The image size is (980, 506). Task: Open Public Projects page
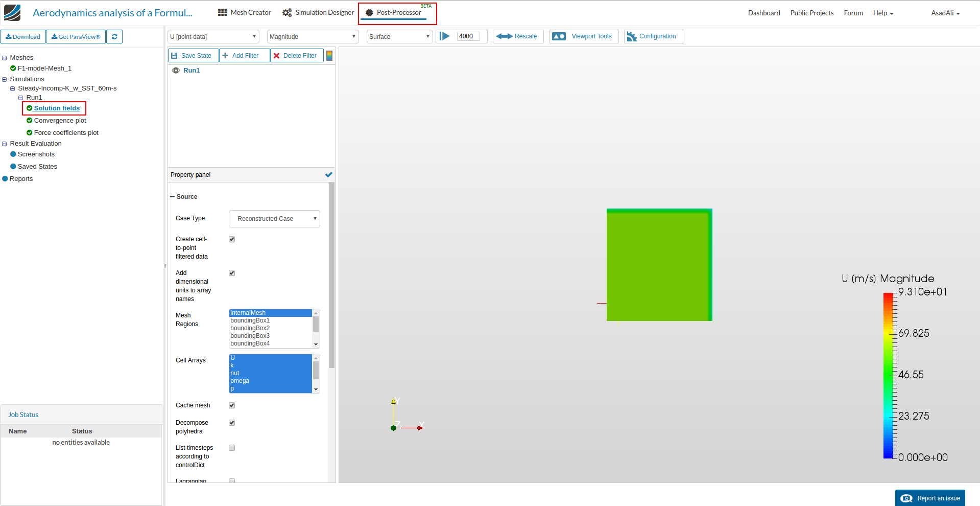pos(812,13)
